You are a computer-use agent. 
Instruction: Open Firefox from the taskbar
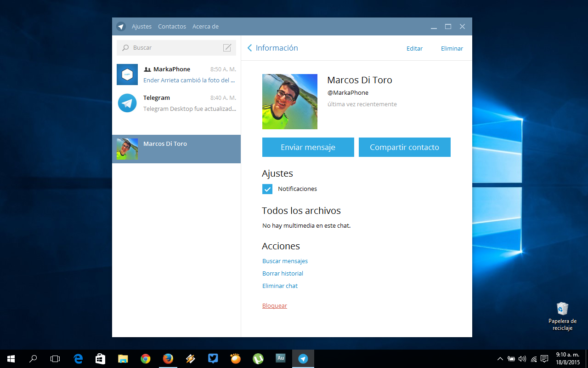pyautogui.click(x=168, y=359)
